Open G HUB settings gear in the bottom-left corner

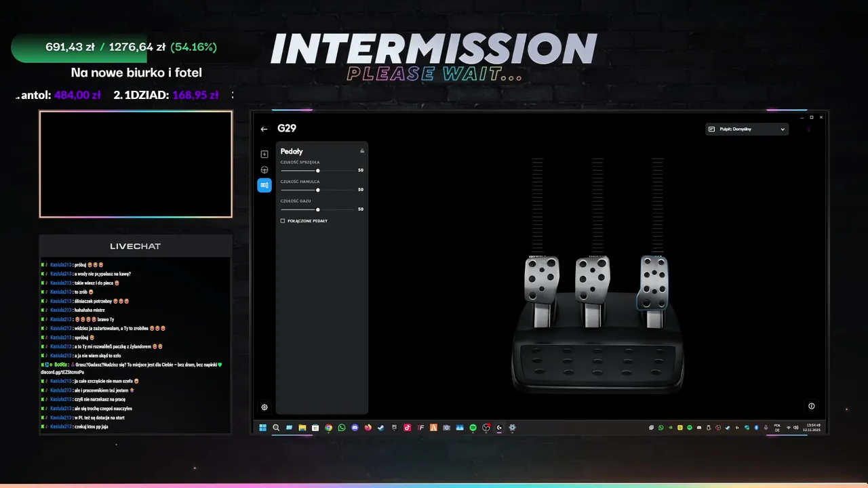click(264, 407)
